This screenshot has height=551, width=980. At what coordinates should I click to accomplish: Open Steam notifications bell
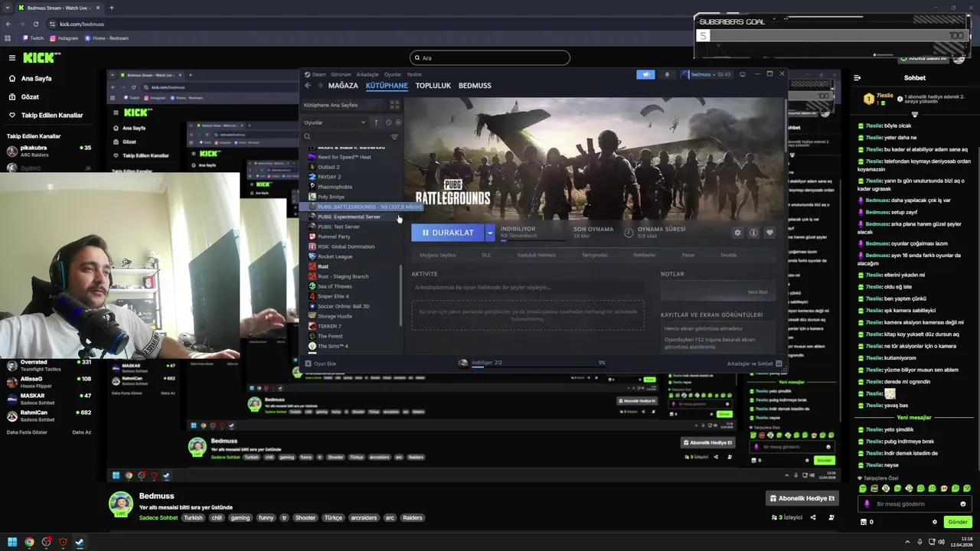(x=667, y=74)
